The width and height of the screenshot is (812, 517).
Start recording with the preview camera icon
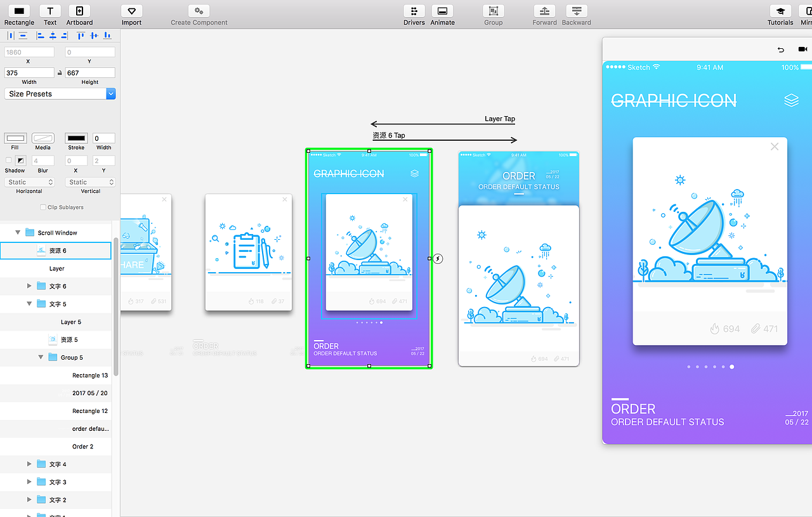(x=802, y=49)
